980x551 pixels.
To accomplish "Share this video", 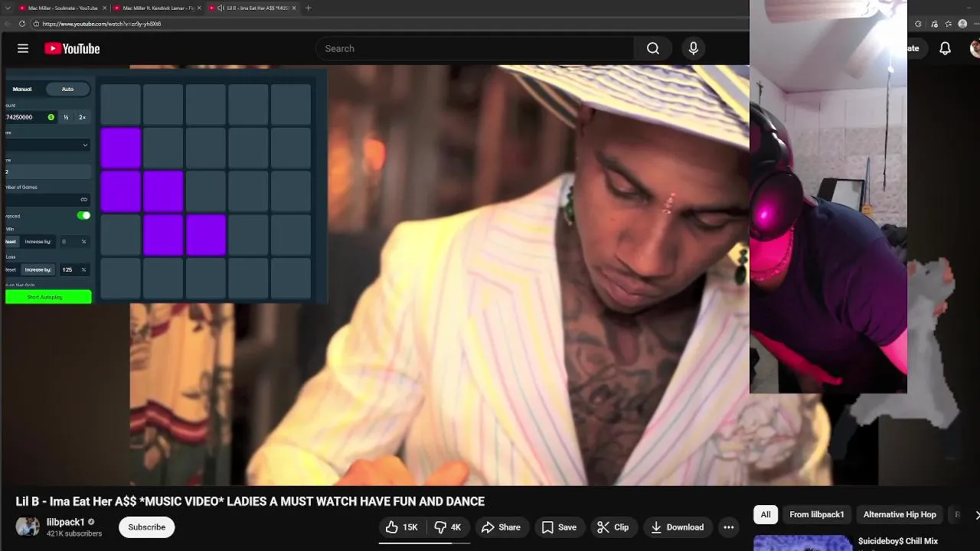I will (501, 527).
